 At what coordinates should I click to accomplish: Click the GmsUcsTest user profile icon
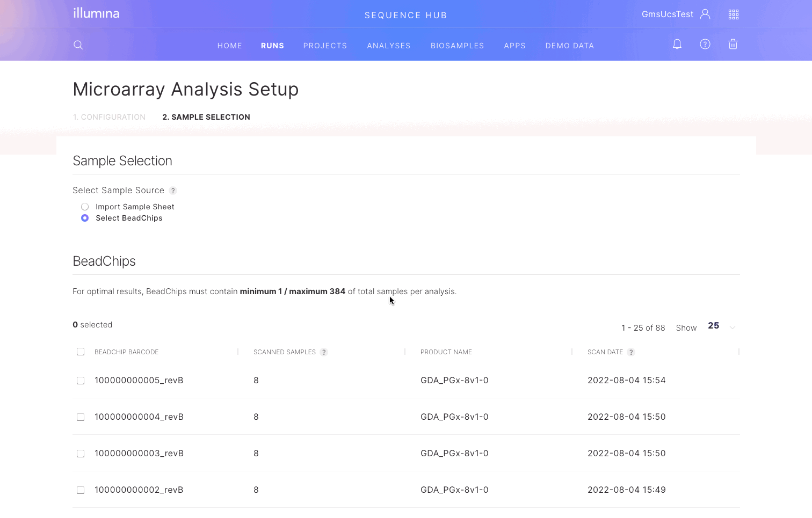pyautogui.click(x=705, y=14)
